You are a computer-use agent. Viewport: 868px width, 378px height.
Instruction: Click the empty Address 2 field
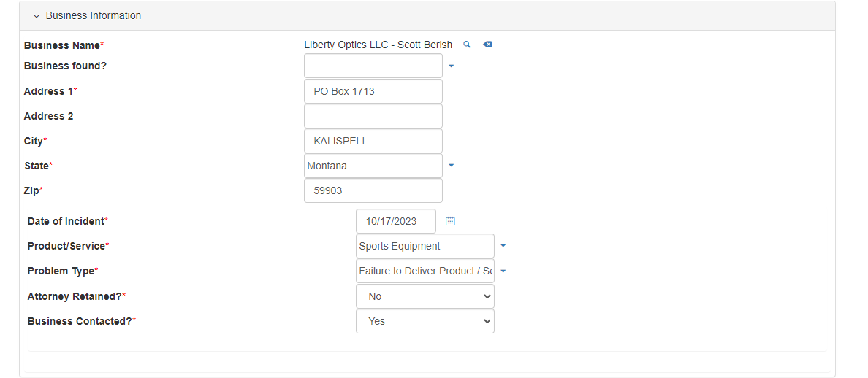(373, 116)
